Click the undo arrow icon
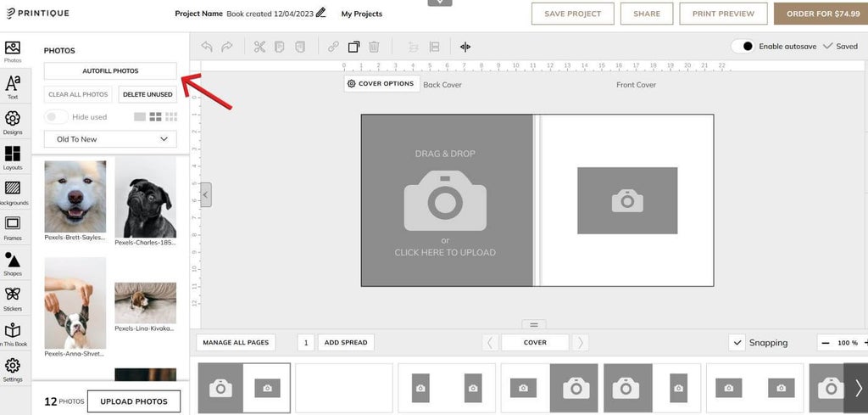Screen dimensions: 868x415 click(x=207, y=47)
